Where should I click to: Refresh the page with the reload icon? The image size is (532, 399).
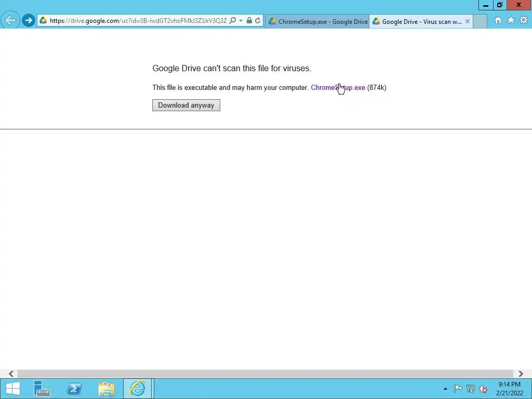point(258,21)
